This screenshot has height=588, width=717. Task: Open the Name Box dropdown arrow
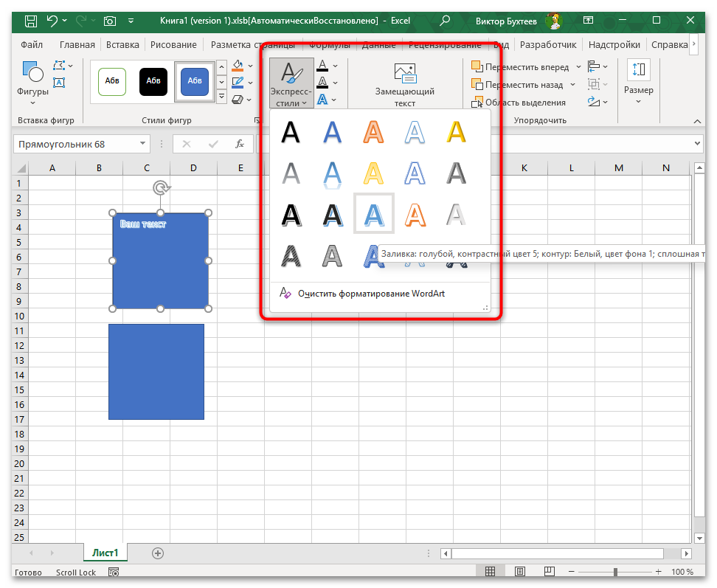pos(143,144)
